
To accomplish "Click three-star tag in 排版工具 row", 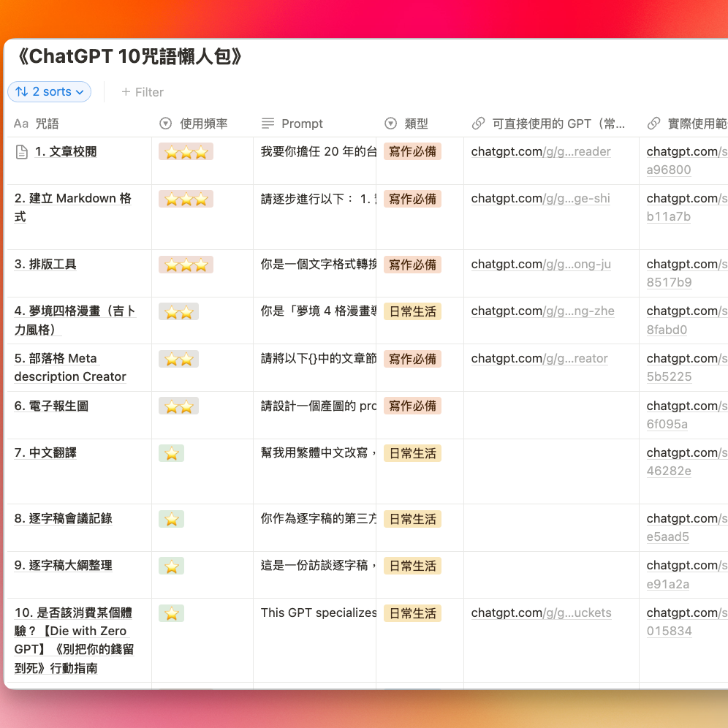I will point(186,265).
